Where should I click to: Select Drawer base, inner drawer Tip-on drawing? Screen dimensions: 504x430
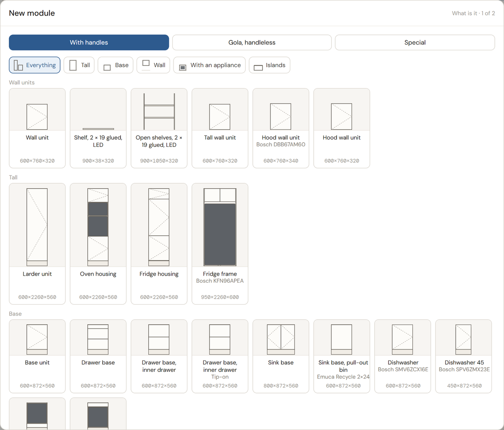point(220,339)
